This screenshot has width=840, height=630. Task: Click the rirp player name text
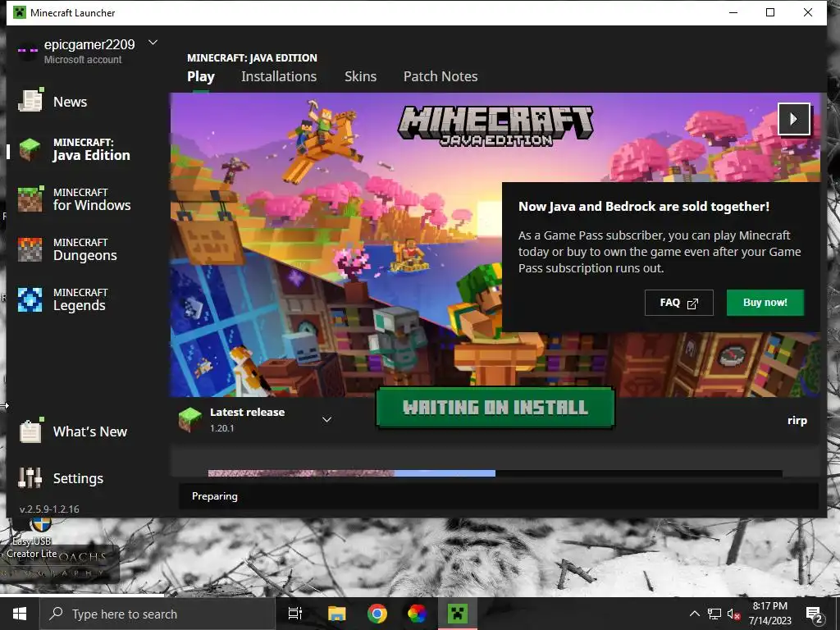tap(797, 421)
